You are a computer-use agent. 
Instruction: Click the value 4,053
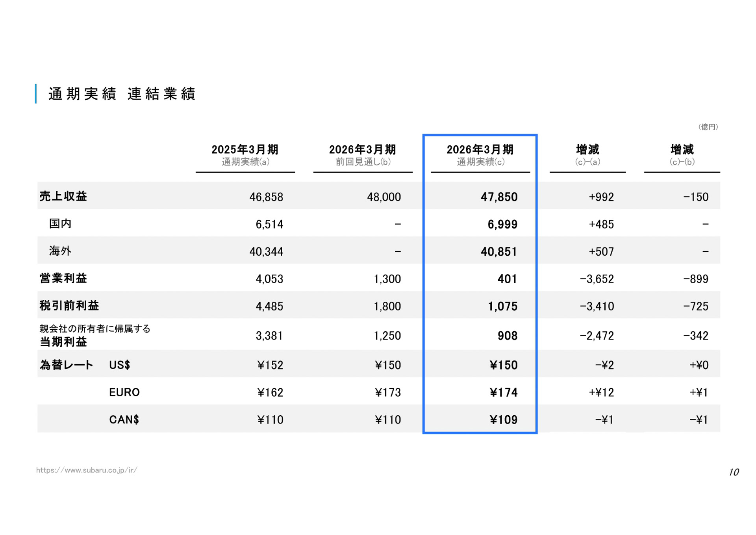[x=269, y=279]
